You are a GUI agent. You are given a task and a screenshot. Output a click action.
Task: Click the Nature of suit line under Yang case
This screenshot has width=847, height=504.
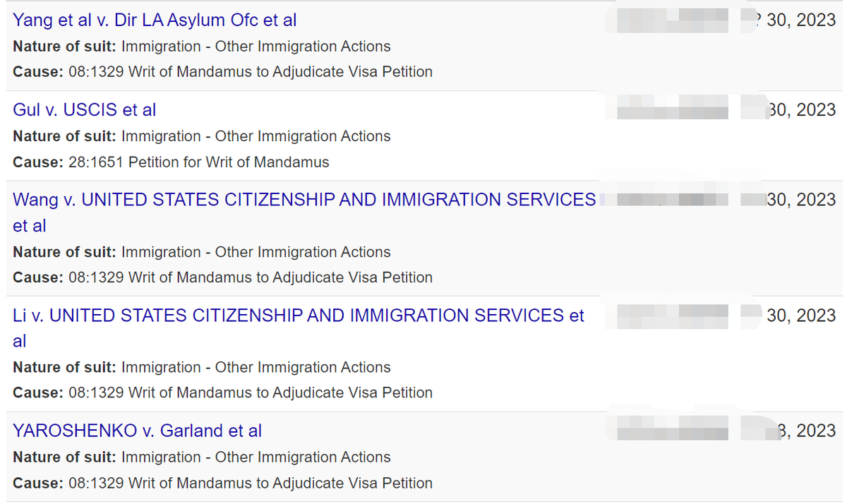pos(202,47)
